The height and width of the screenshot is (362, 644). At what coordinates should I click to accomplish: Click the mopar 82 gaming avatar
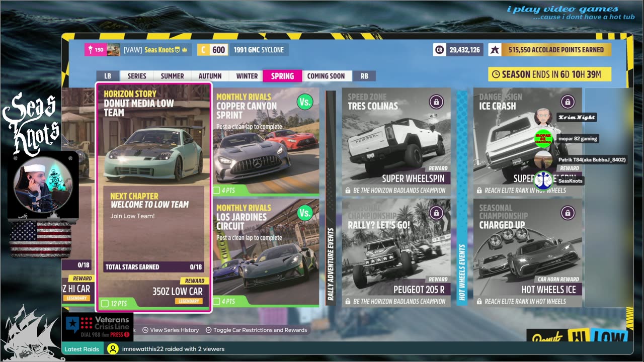pyautogui.click(x=543, y=139)
